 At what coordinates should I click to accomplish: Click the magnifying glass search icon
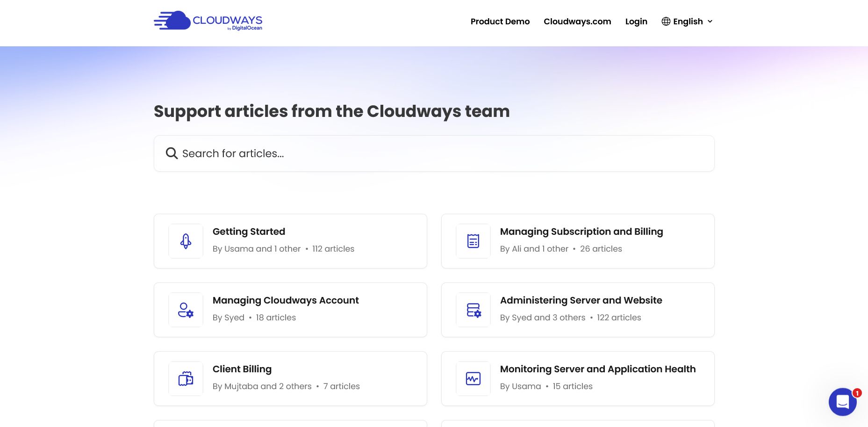(172, 153)
